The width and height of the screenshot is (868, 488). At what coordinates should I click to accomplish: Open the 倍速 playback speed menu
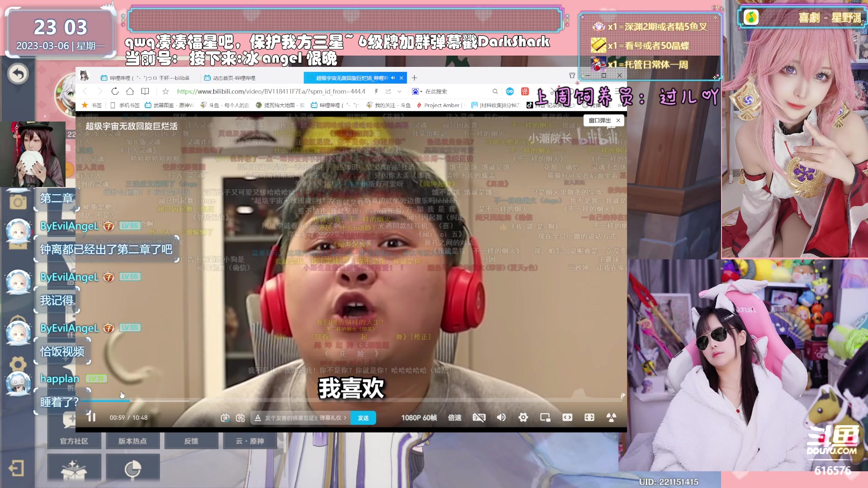(454, 418)
